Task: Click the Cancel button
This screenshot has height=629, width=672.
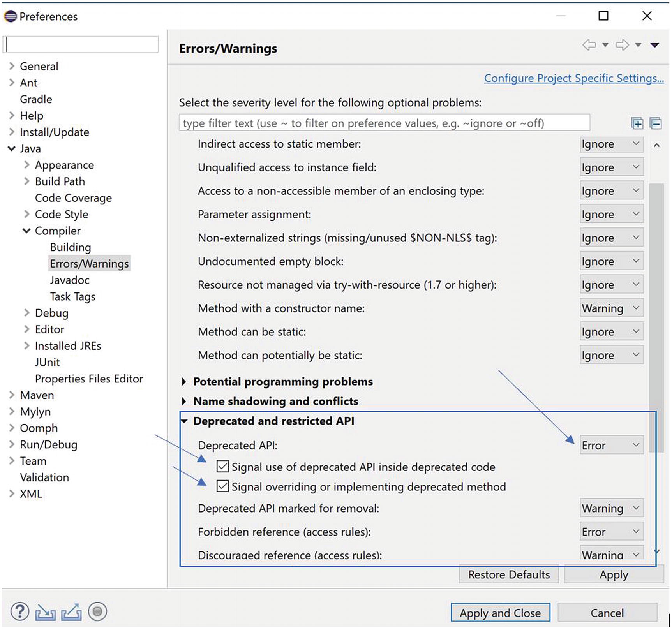Action: tap(607, 613)
